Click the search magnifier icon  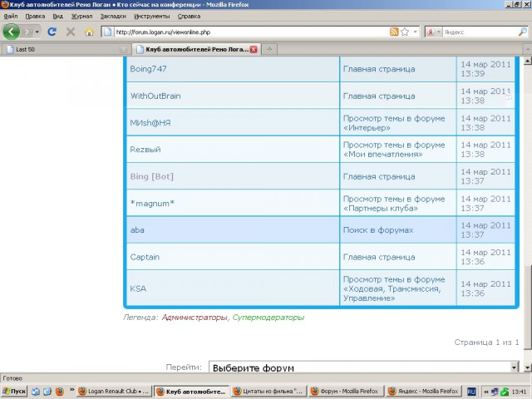(523, 32)
